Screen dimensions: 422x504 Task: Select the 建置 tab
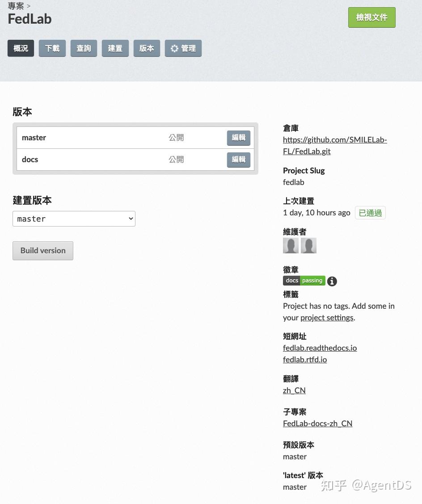[115, 48]
